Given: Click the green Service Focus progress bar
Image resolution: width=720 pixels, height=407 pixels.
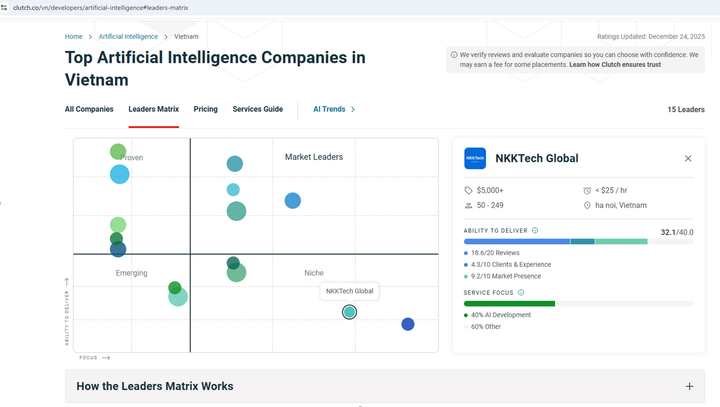Looking at the screenshot, I should click(x=509, y=304).
